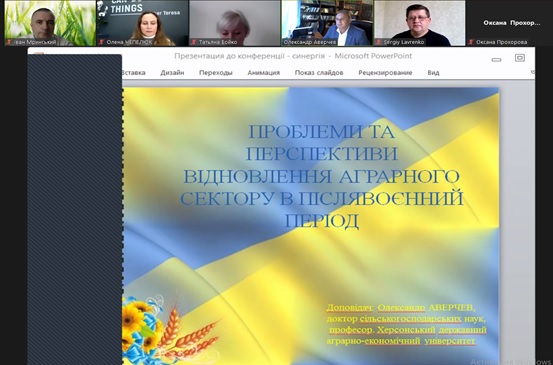553x365 pixels.
Task: Click the PowerPoint window restore icon
Action: tap(520, 57)
